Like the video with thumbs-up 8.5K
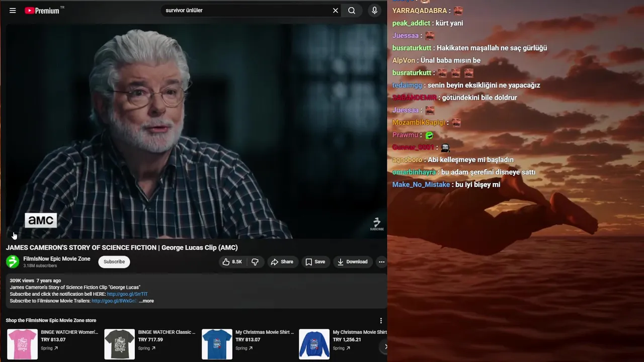The image size is (644, 362). [232, 262]
